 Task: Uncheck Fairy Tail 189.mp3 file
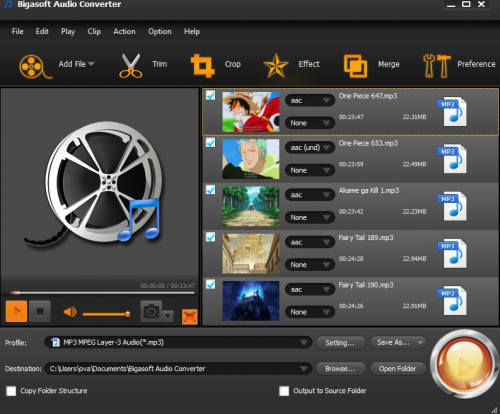[x=210, y=237]
